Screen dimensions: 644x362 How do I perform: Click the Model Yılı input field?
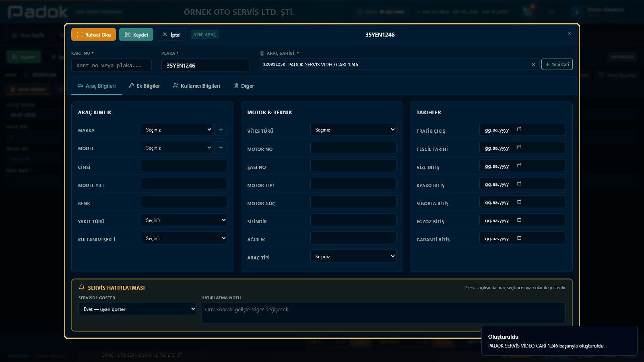click(x=184, y=184)
